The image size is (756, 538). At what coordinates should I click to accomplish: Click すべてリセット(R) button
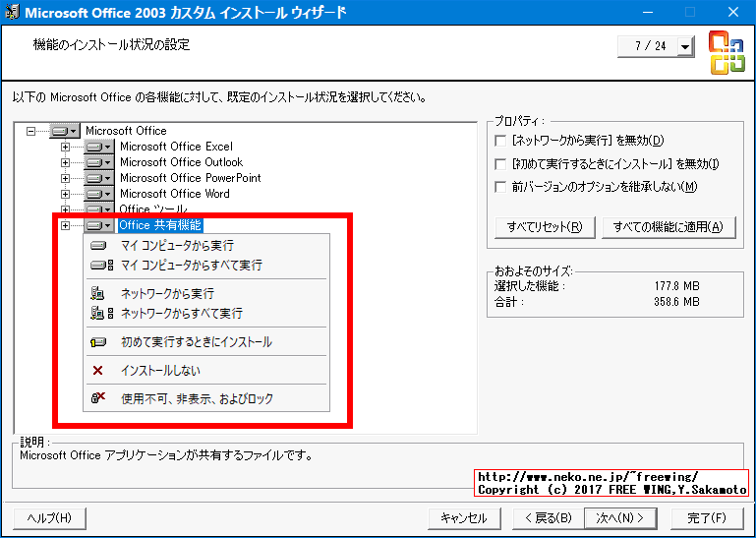click(545, 227)
